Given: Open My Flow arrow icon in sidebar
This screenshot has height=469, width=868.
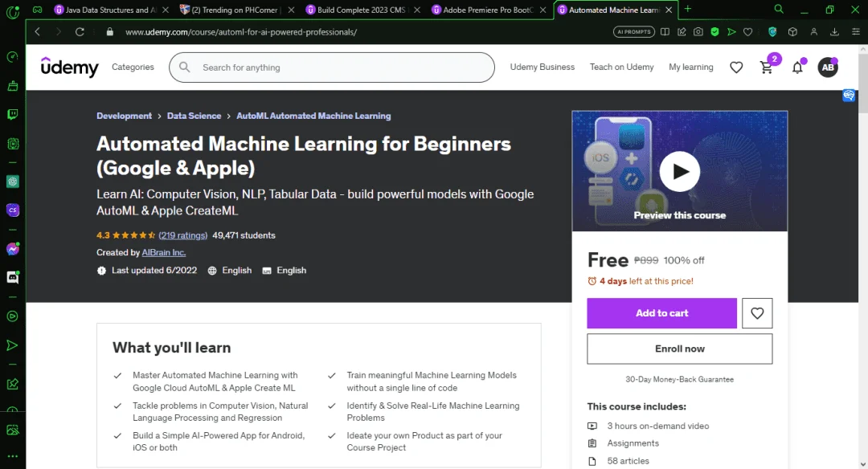Looking at the screenshot, I should 12,345.
